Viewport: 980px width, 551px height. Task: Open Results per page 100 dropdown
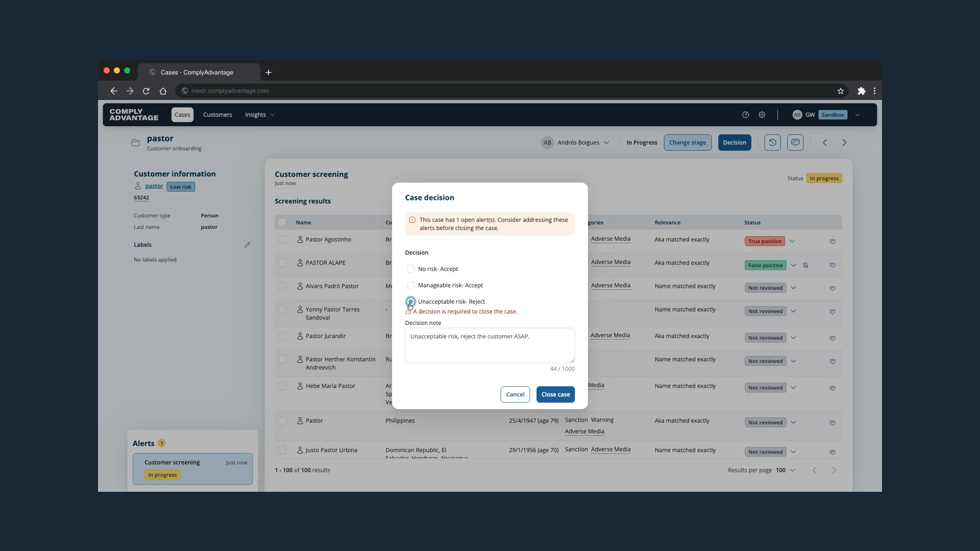(x=786, y=470)
